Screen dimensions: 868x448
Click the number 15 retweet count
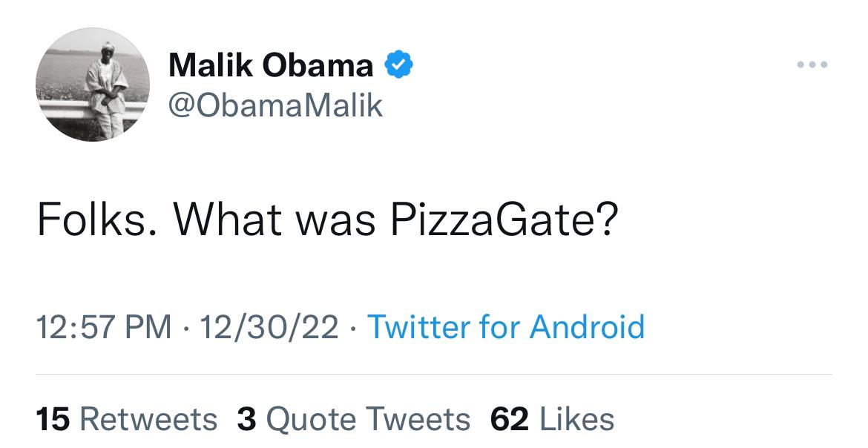pyautogui.click(x=53, y=419)
